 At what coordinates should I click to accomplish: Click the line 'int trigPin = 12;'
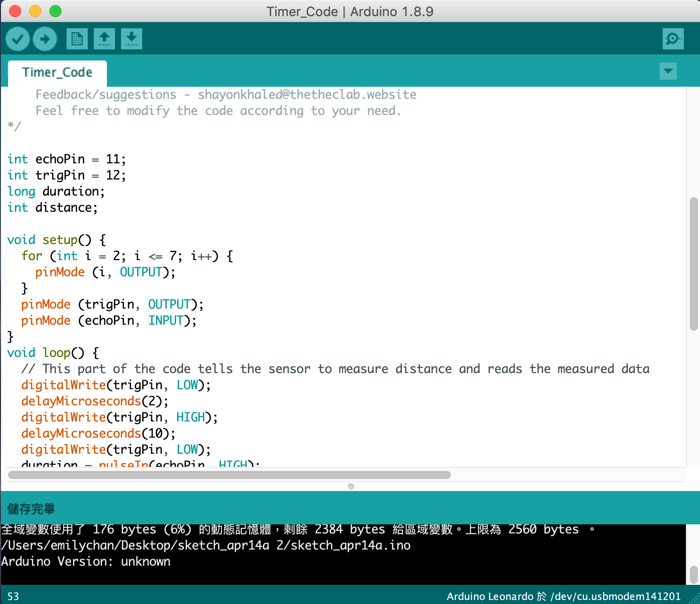[67, 175]
